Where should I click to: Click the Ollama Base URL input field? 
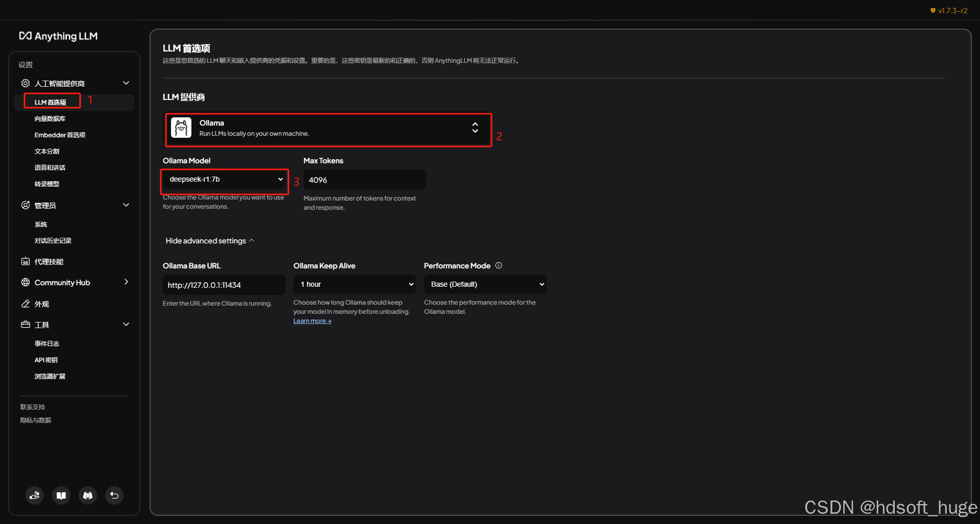(x=224, y=284)
